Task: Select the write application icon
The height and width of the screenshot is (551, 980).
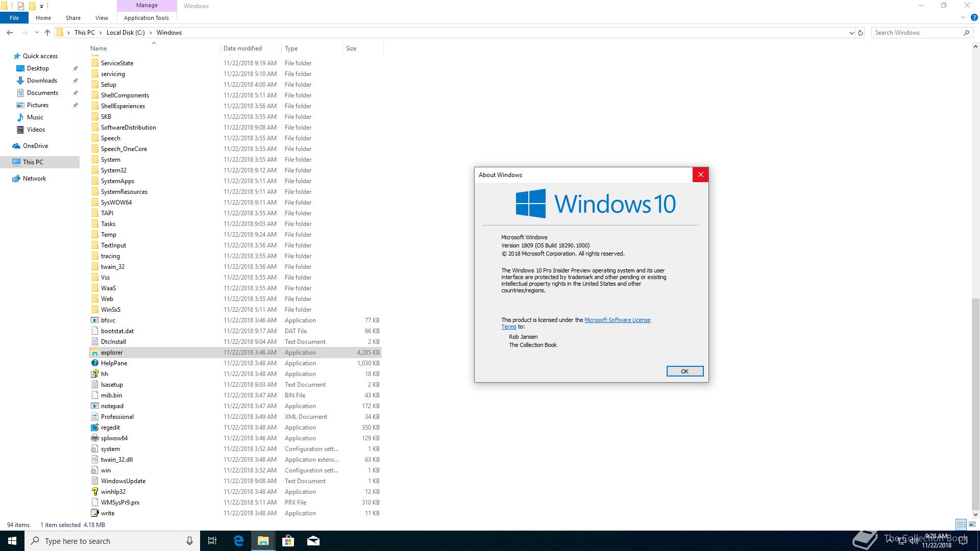Action: pos(94,513)
